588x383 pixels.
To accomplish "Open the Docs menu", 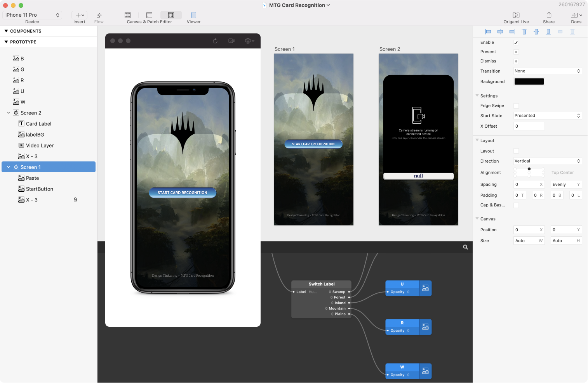I will 576,15.
